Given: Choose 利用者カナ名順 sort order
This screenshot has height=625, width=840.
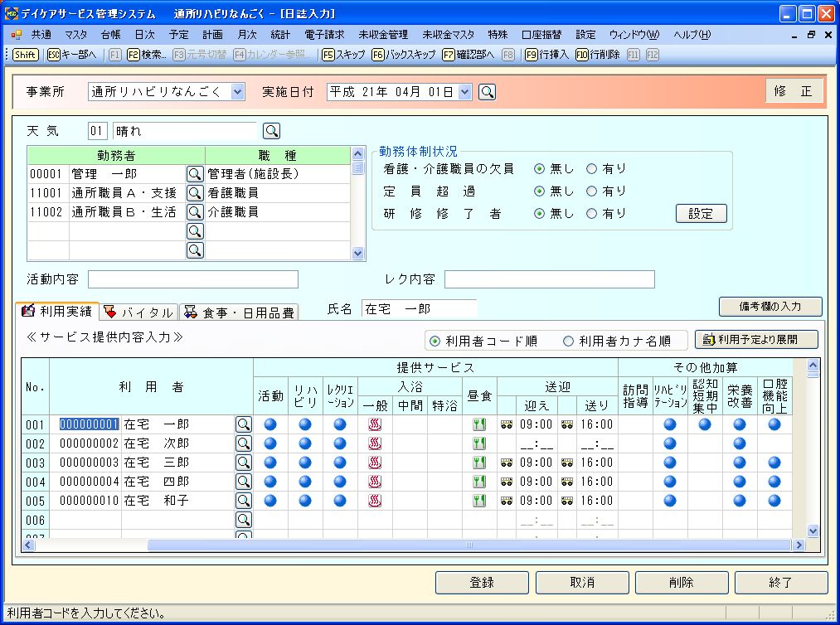Looking at the screenshot, I should (568, 341).
